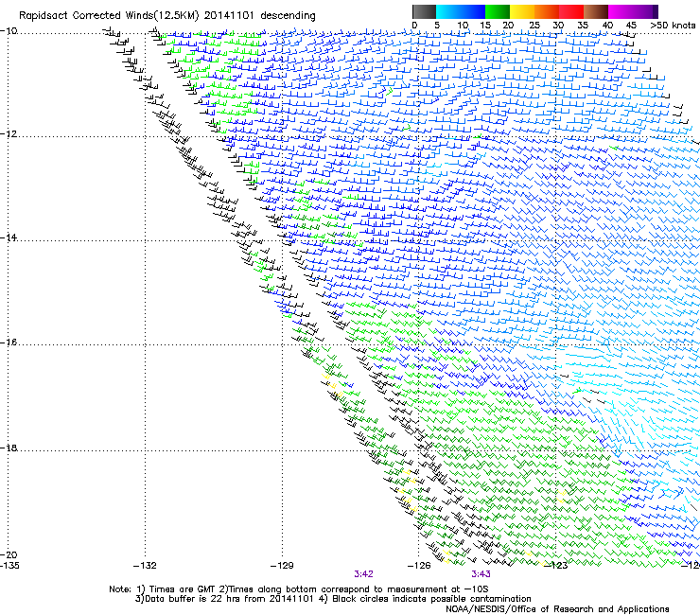The image size is (700, 615).
Task: Click the dark blue 10-15 knots legend swatch
Action: [x=473, y=11]
